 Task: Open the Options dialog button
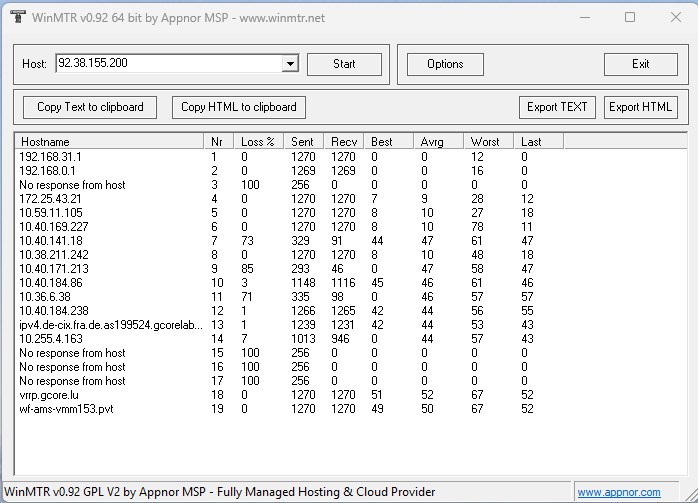click(445, 64)
